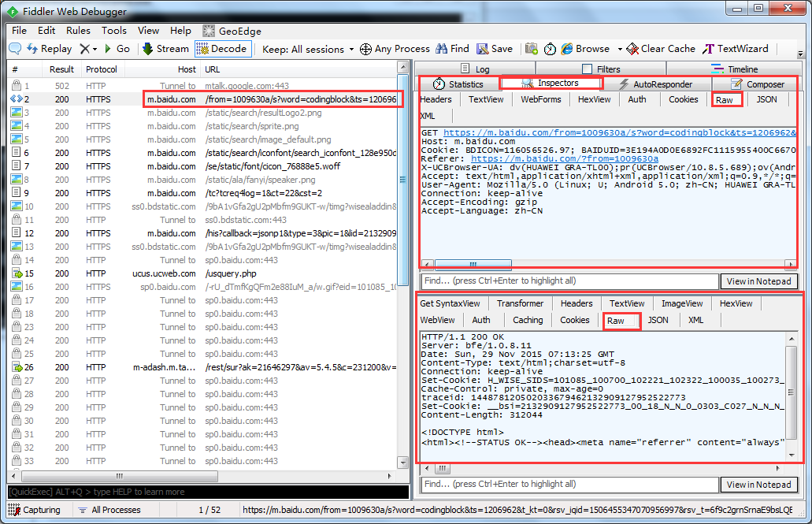Open the WebForms inspector tab
Screen dimensions: 812x524
click(x=540, y=99)
